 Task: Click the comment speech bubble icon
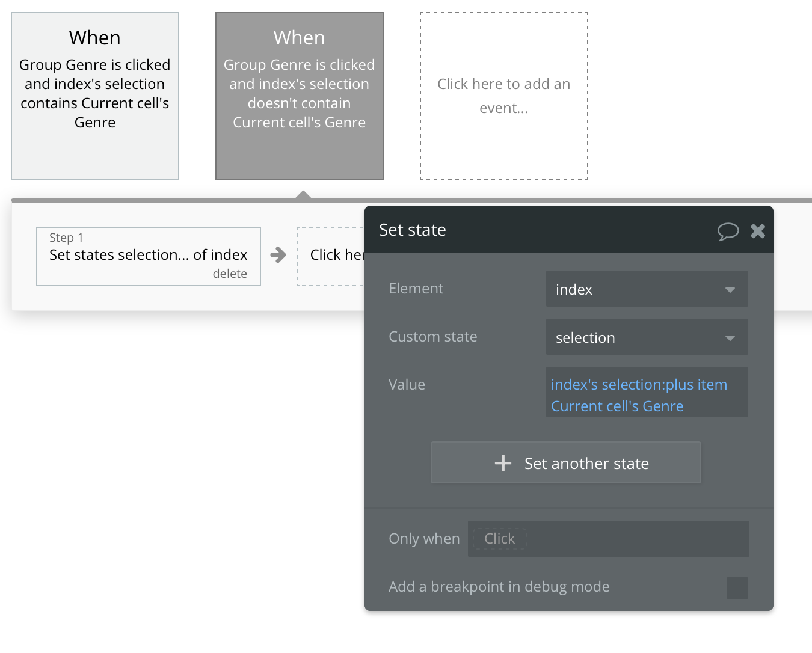tap(728, 231)
